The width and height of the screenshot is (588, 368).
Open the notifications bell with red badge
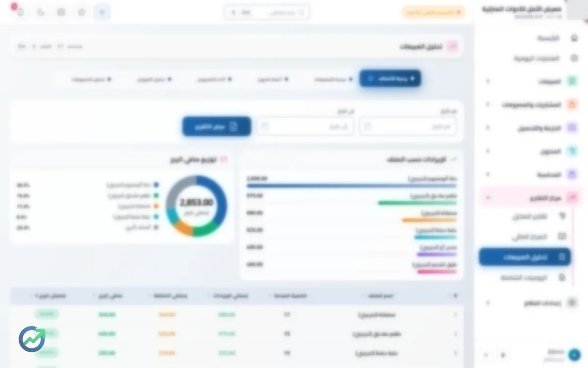pos(20,12)
